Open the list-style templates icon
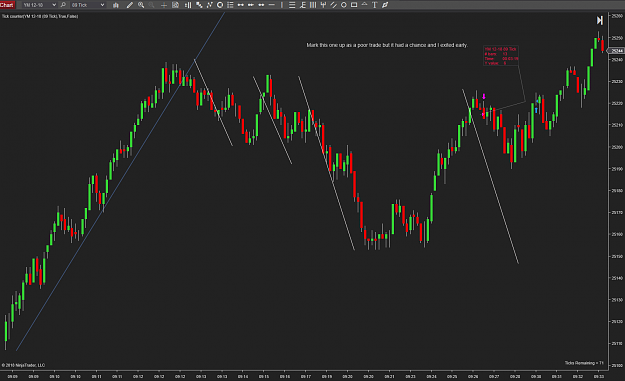Image resolution: width=625 pixels, height=381 pixels. pos(230,5)
